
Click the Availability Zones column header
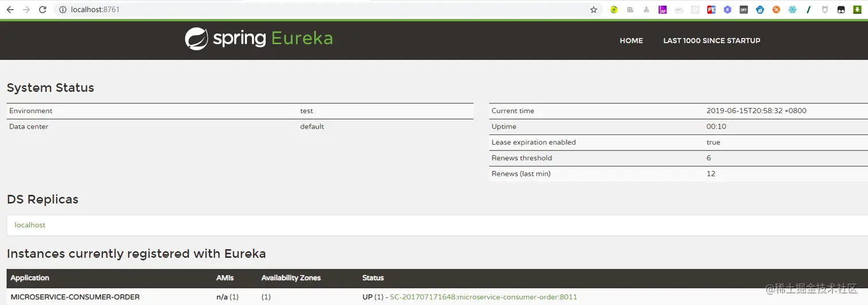tap(291, 278)
